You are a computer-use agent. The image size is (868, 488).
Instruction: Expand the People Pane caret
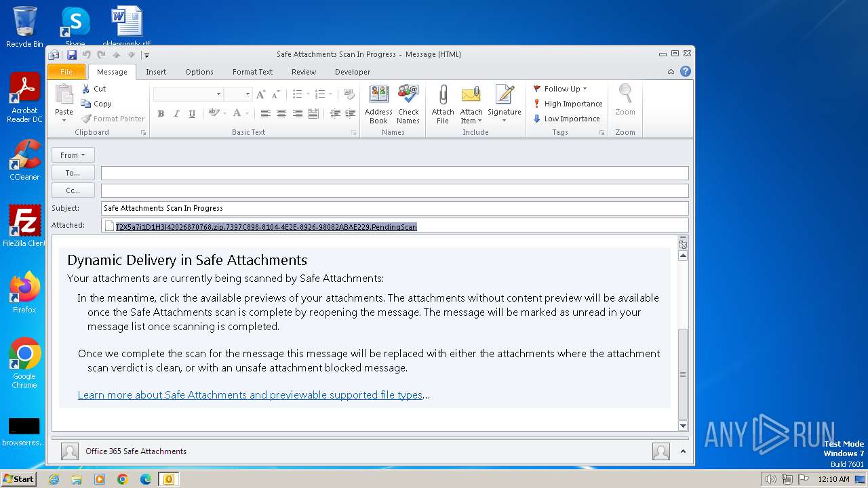pos(683,451)
